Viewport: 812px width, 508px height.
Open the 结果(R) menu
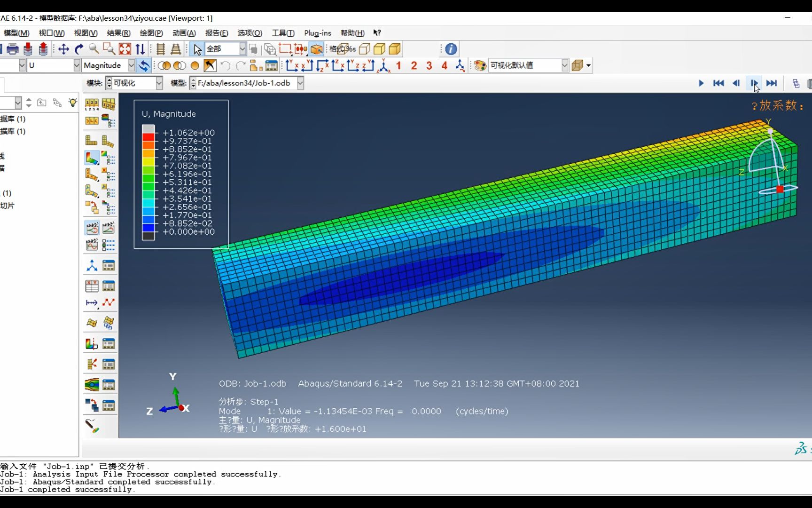click(118, 33)
